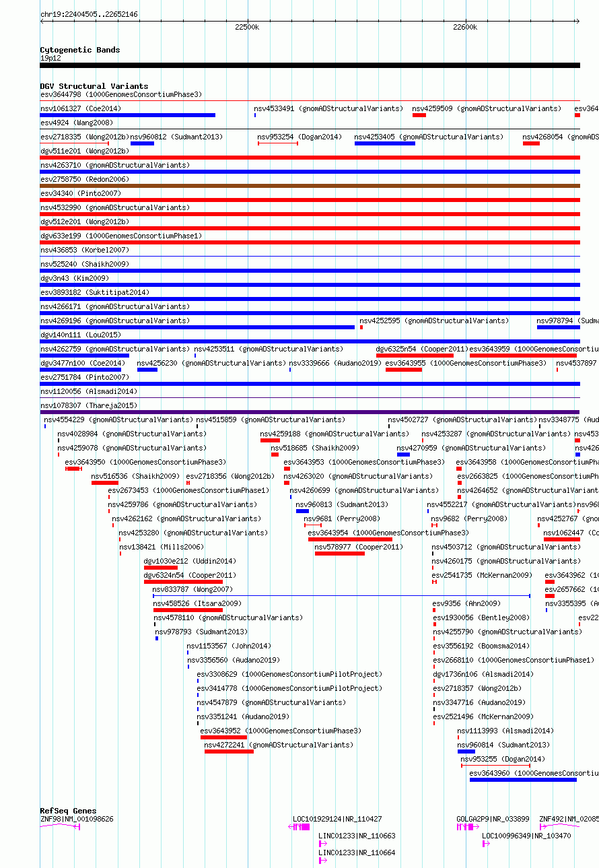The height and width of the screenshot is (868, 599).
Task: Select nsv960812 (Sudmant2013) label
Action: coord(176,137)
